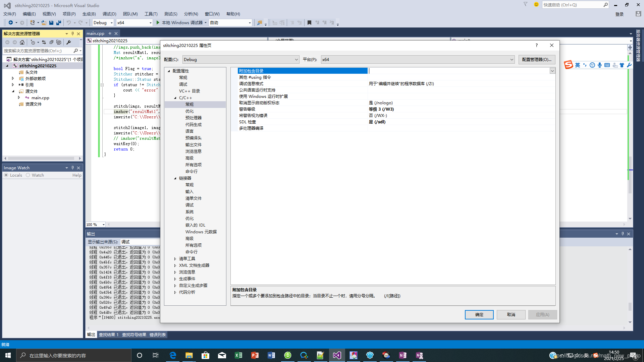The image size is (644, 362).
Task: Click Show All Files icon
Action: coord(59,42)
